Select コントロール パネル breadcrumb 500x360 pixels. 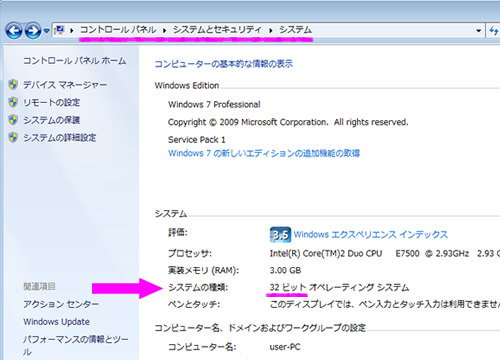coord(118,30)
